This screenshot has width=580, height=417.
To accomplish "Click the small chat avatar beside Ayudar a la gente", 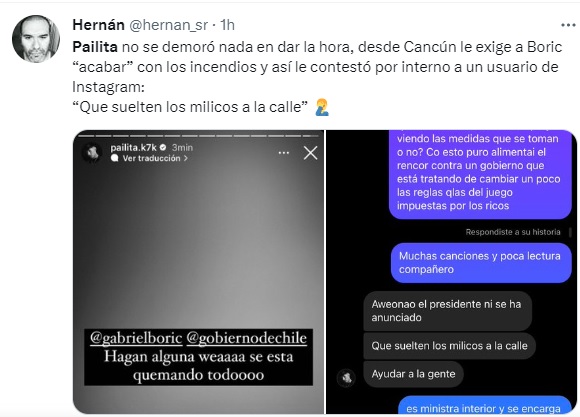I will click(x=346, y=377).
